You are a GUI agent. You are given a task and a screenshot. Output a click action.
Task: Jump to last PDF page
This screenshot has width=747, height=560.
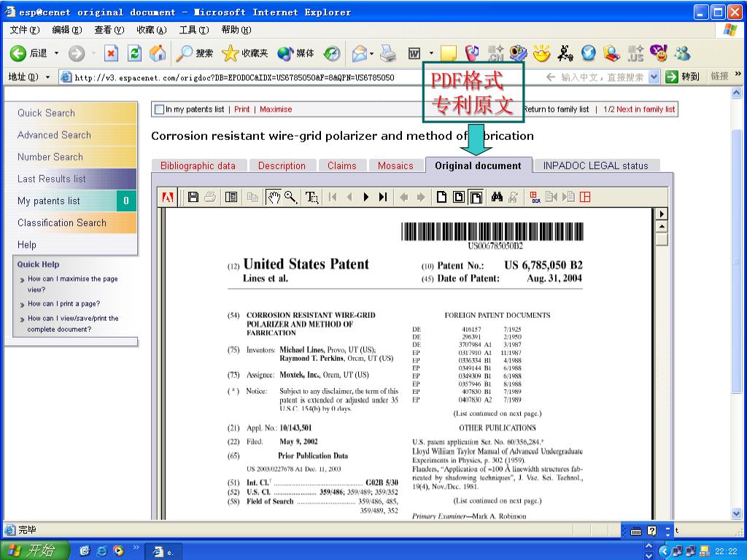click(382, 197)
